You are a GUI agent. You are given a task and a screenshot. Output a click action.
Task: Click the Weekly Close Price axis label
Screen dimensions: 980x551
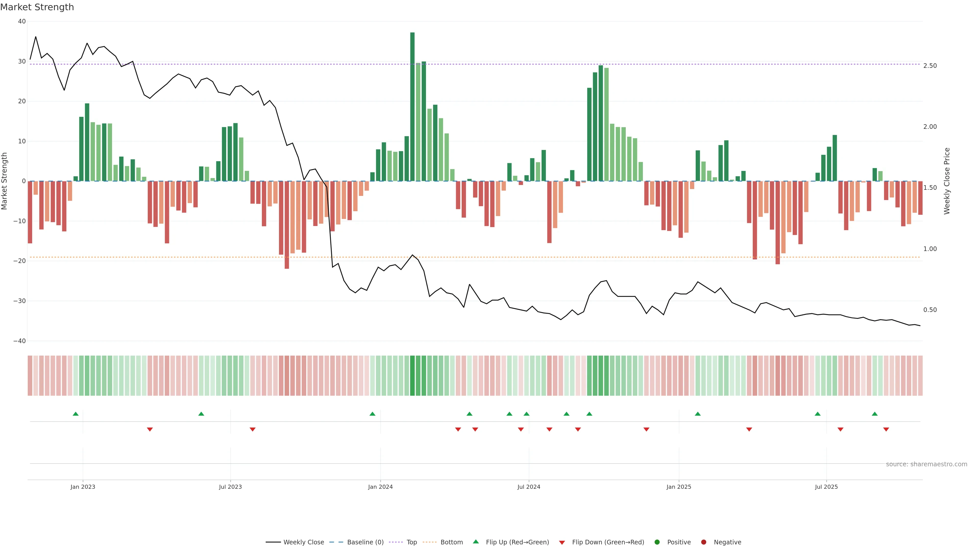pyautogui.click(x=947, y=181)
